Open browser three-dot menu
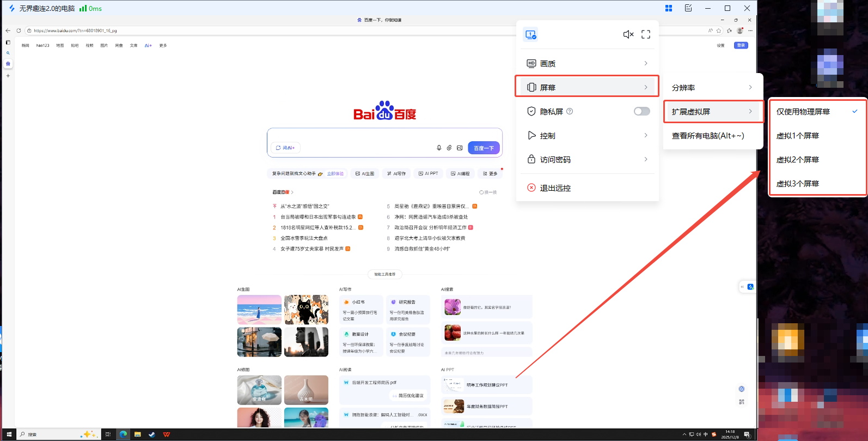The image size is (868, 441). tap(750, 31)
